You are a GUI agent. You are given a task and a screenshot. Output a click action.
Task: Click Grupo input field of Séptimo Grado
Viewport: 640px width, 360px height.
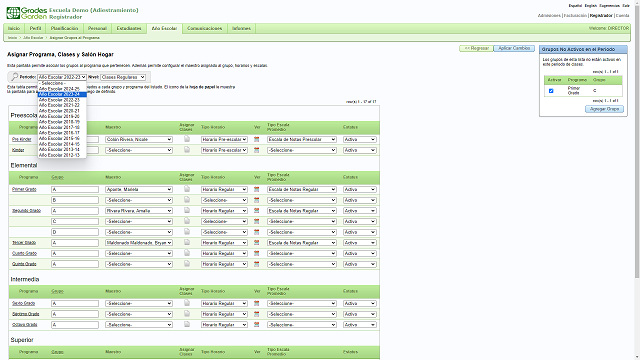pos(75,314)
